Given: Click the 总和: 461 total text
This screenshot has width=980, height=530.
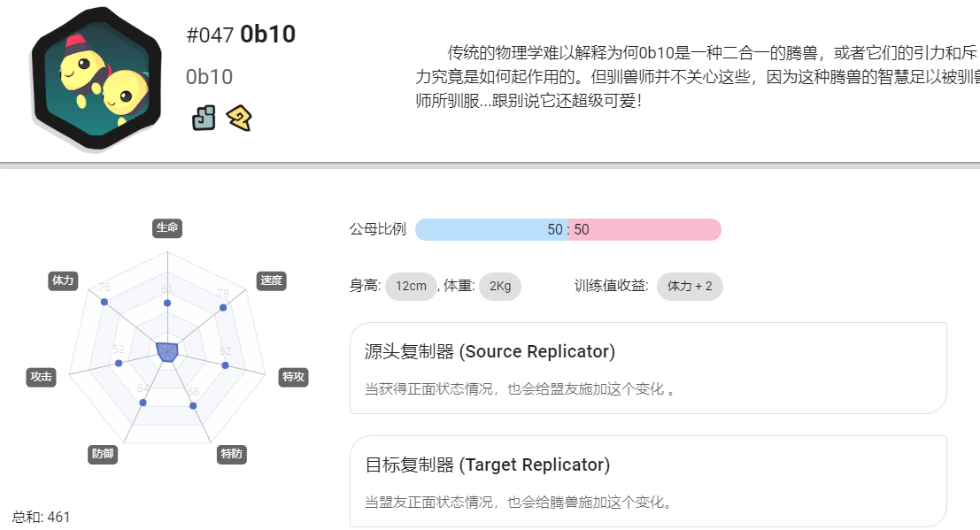Looking at the screenshot, I should (x=42, y=517).
